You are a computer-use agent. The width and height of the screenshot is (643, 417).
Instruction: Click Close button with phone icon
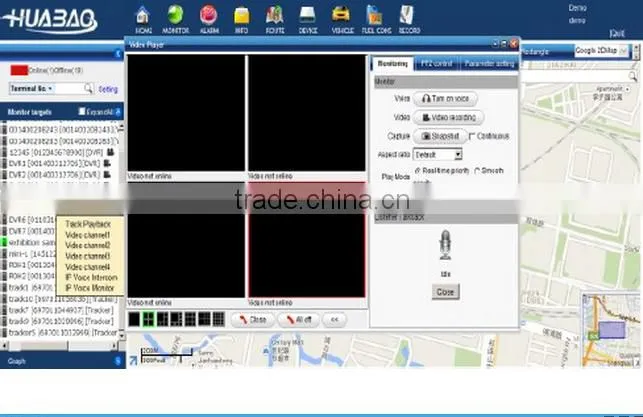(x=253, y=319)
